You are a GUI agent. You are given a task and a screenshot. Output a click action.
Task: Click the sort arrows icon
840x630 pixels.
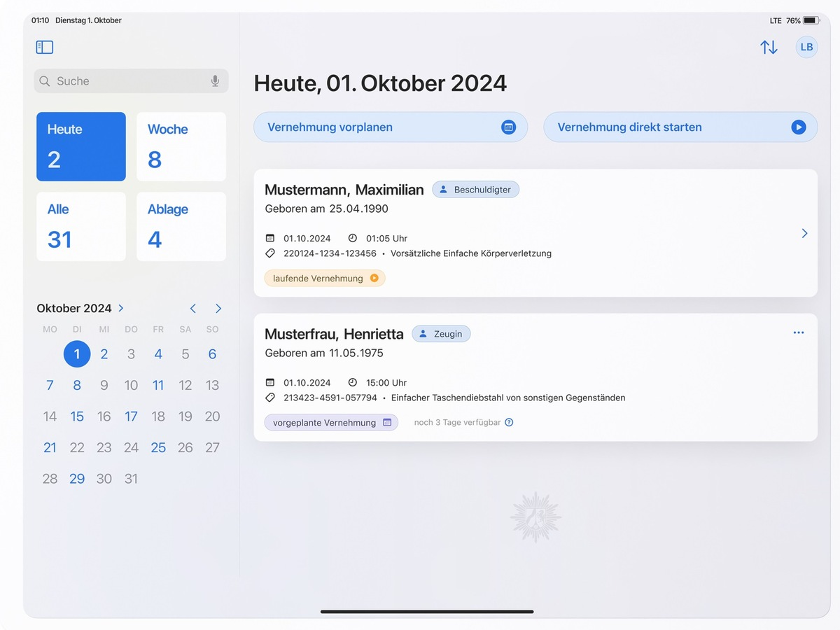(x=769, y=47)
